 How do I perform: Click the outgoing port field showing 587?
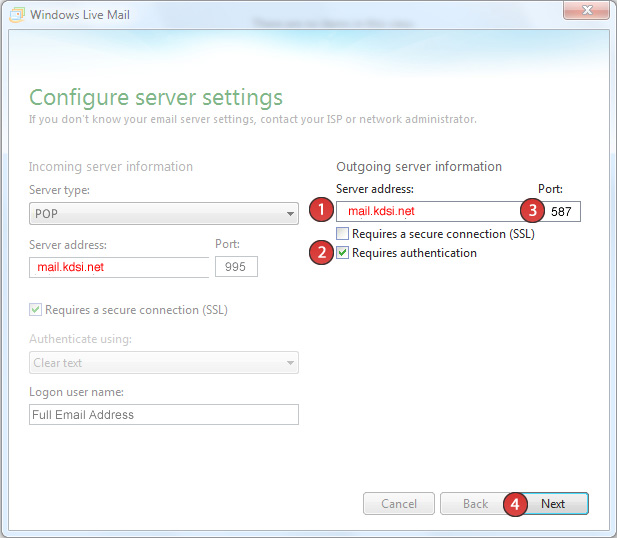pos(563,211)
